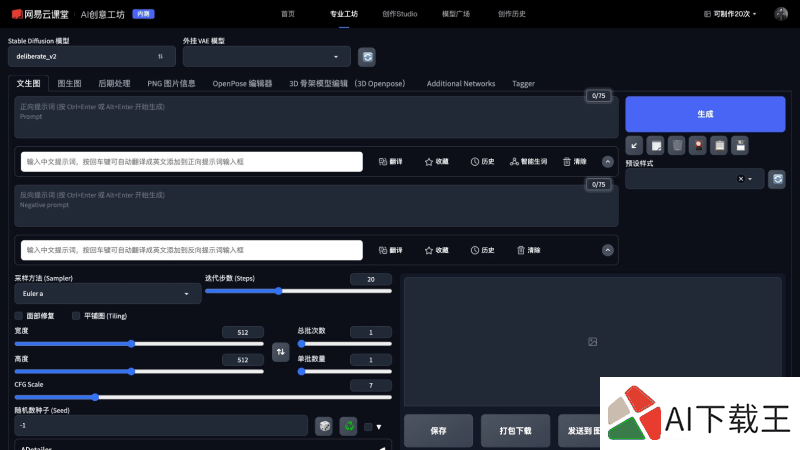This screenshot has height=450, width=800.
Task: Toggle the extra seed checkbox
Action: (x=368, y=427)
